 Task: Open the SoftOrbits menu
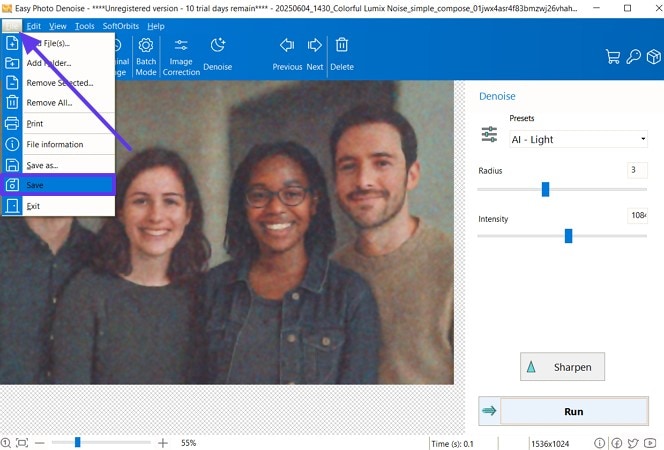coord(121,26)
